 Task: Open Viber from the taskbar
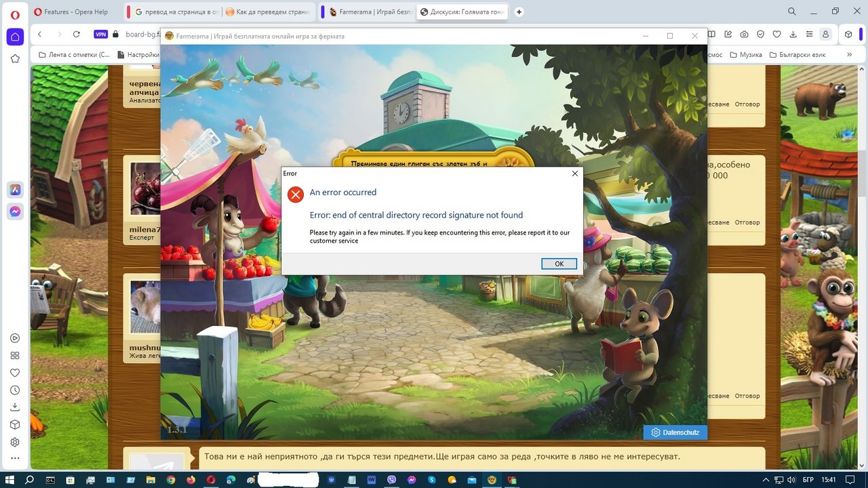point(391,479)
